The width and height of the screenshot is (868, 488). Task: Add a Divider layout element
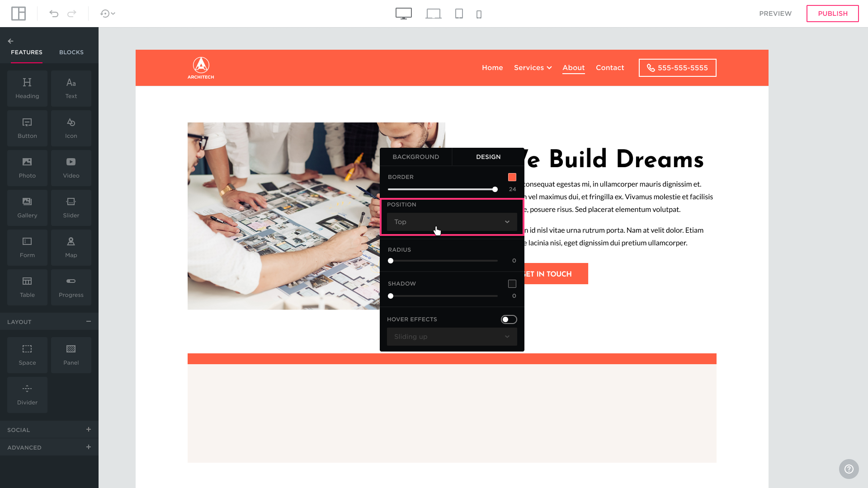point(27,395)
